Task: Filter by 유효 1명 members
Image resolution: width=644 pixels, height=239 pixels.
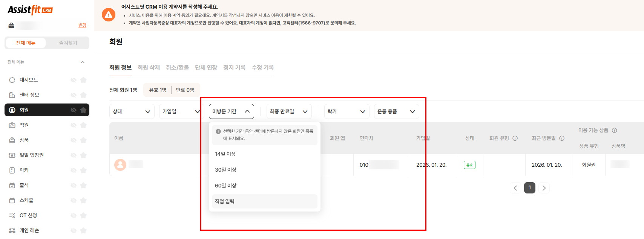Action: point(158,90)
